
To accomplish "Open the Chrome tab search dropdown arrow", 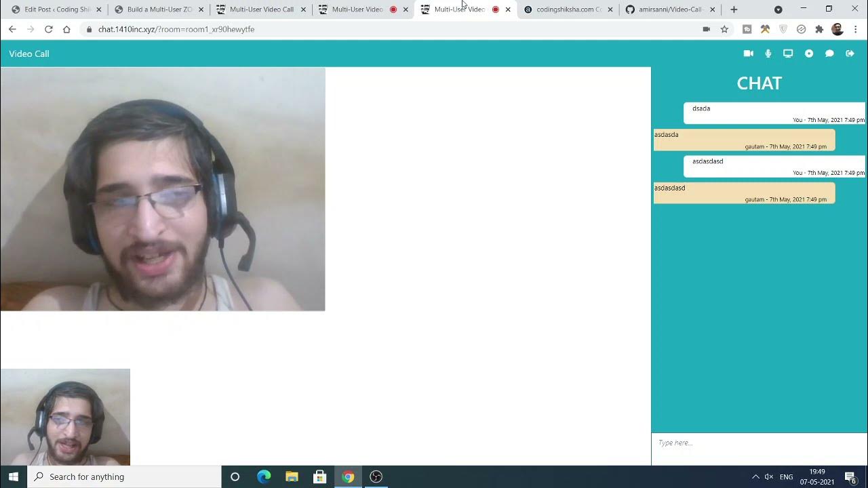I will coord(778,9).
